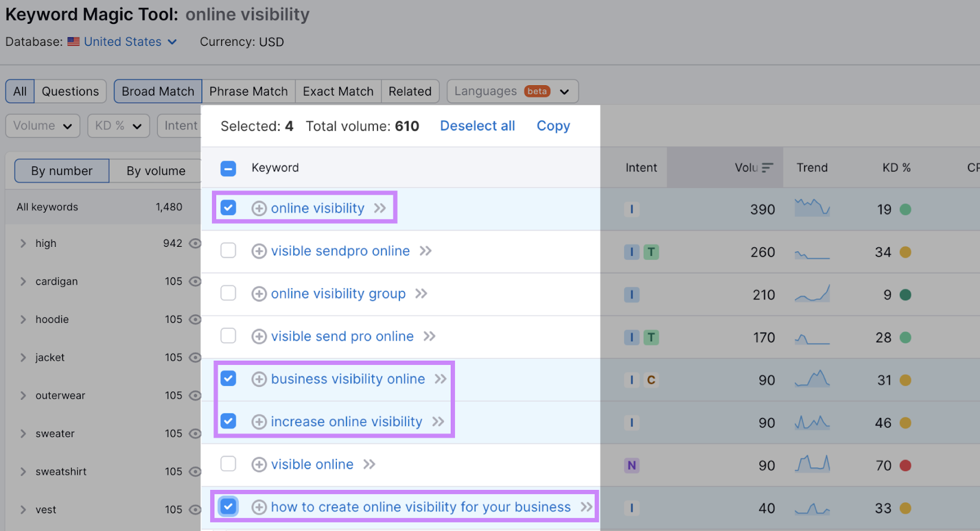Viewport: 980px width, 531px height.
Task: Click plus icon beside online visibility keyword
Action: (259, 208)
